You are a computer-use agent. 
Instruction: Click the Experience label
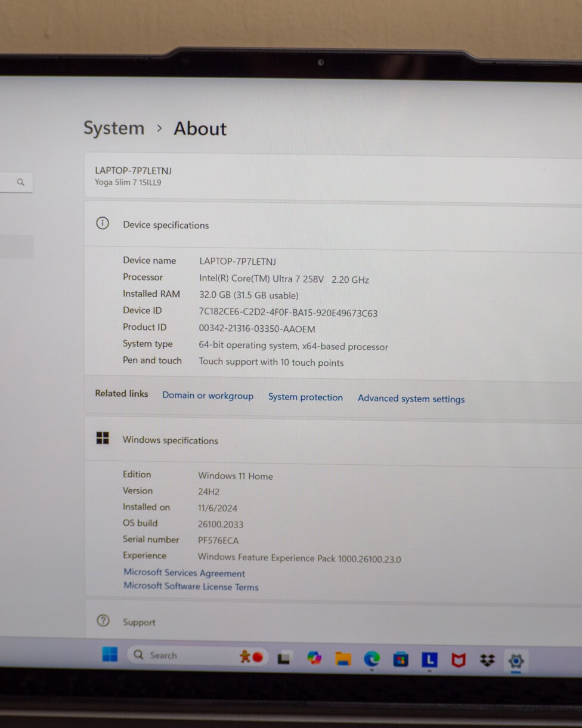coord(144,556)
